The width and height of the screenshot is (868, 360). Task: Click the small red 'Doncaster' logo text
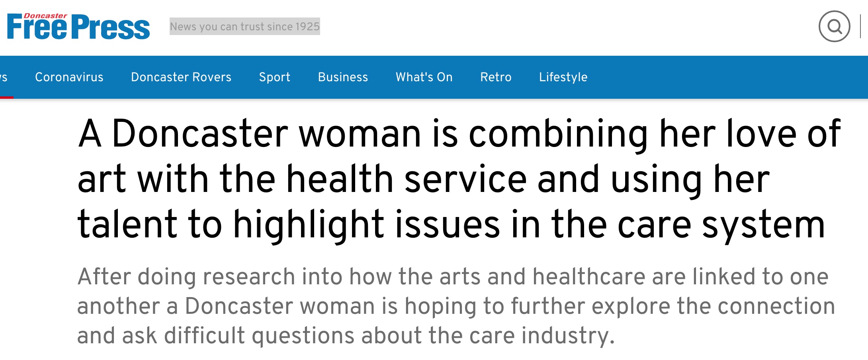(x=45, y=16)
